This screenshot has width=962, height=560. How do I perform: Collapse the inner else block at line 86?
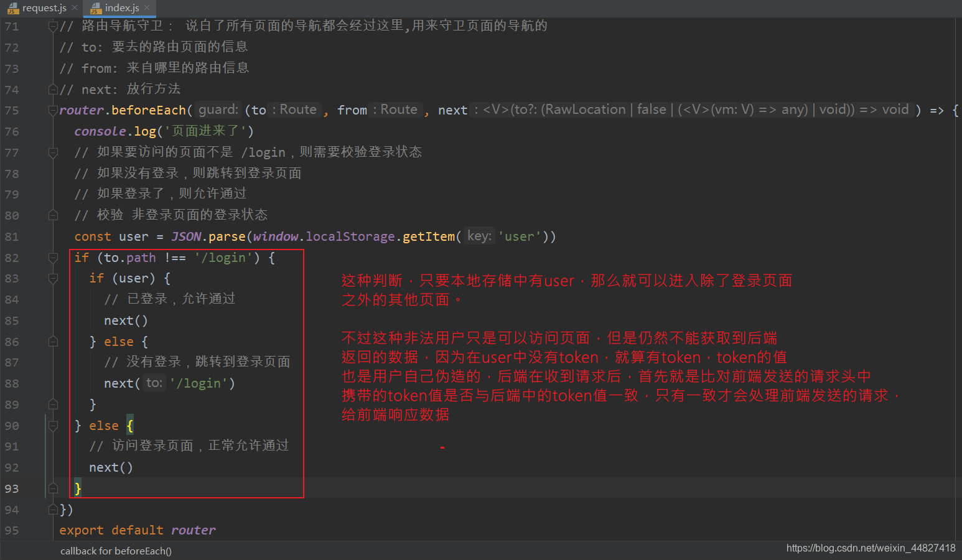point(53,342)
